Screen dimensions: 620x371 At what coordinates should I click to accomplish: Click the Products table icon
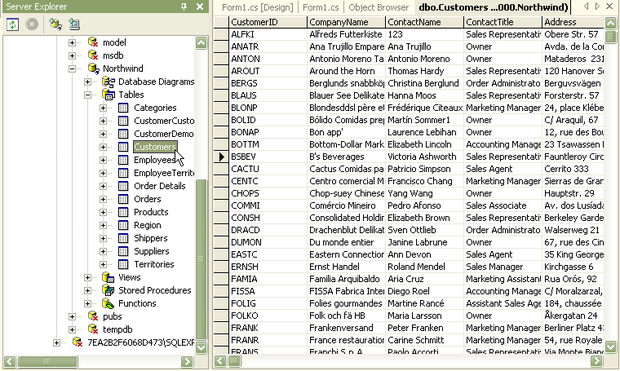(123, 212)
